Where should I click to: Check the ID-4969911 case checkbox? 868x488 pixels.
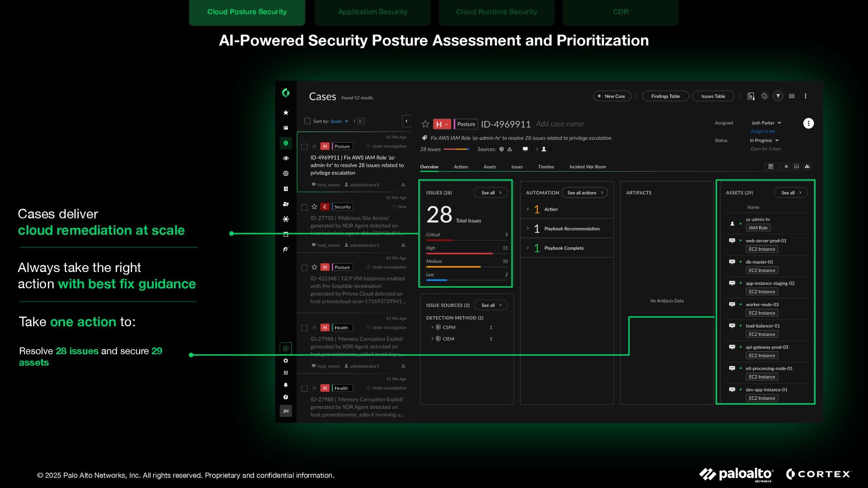coord(304,147)
